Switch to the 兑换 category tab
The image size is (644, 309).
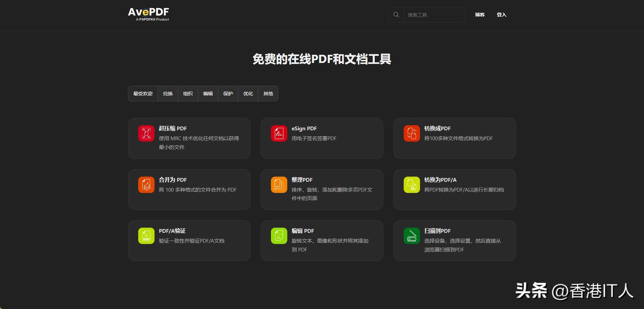click(167, 93)
